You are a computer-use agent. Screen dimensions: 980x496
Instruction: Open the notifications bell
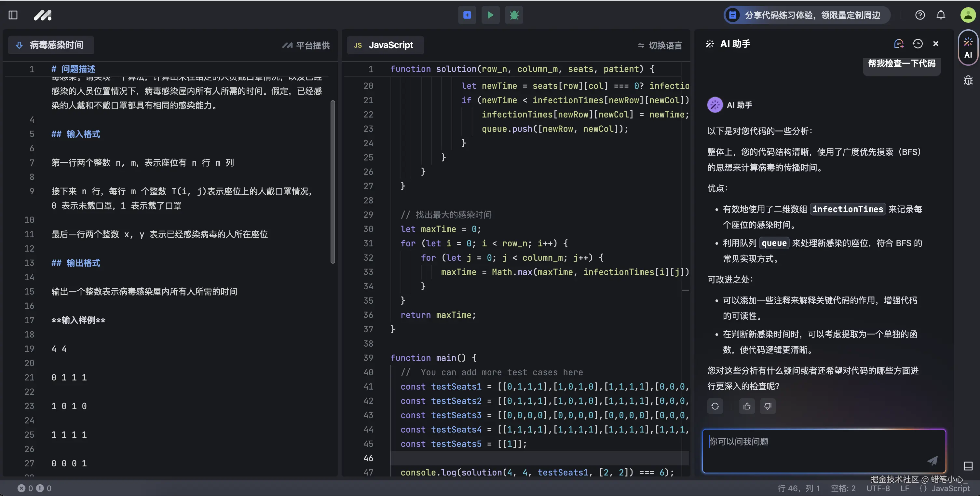point(941,15)
